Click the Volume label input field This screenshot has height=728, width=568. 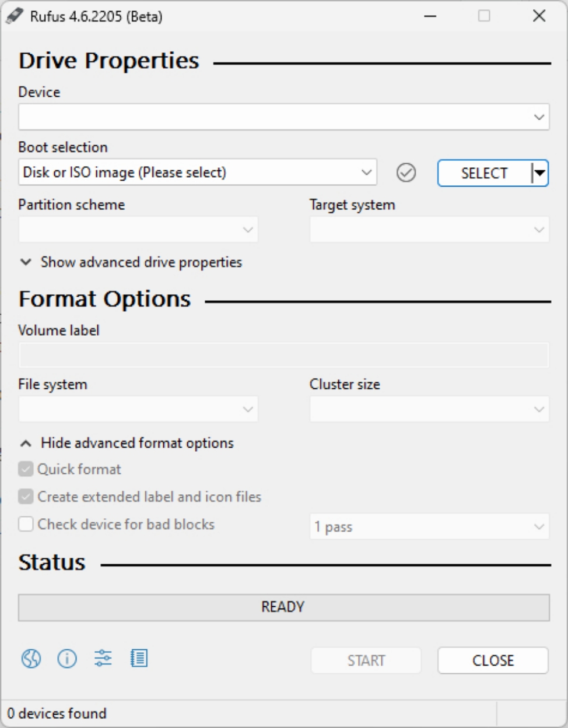(283, 355)
